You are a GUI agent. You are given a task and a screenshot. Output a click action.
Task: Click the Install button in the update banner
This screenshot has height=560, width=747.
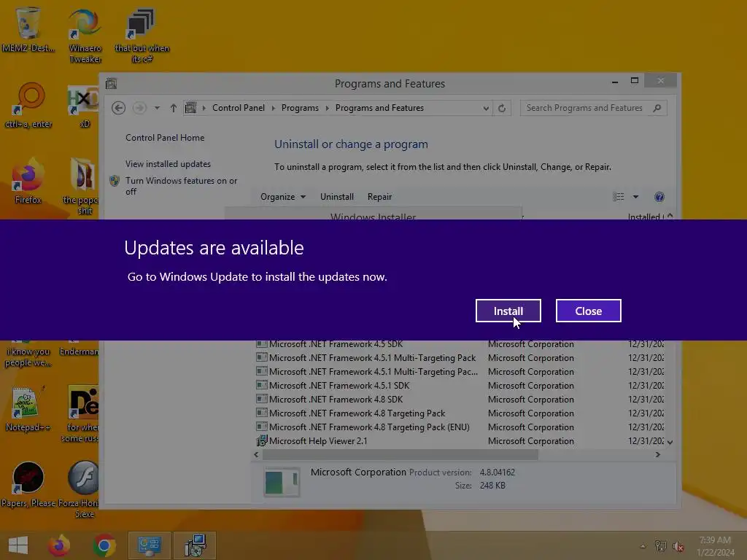tap(508, 311)
